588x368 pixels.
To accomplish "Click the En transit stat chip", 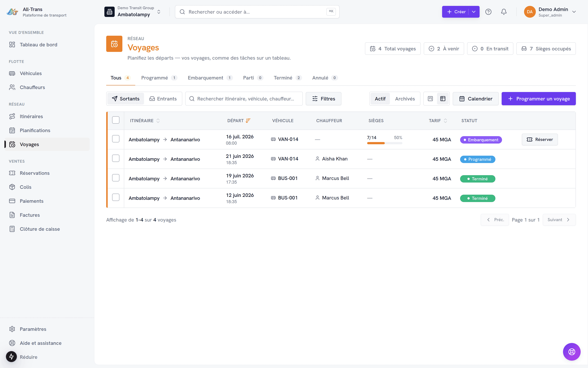I will tap(490, 49).
